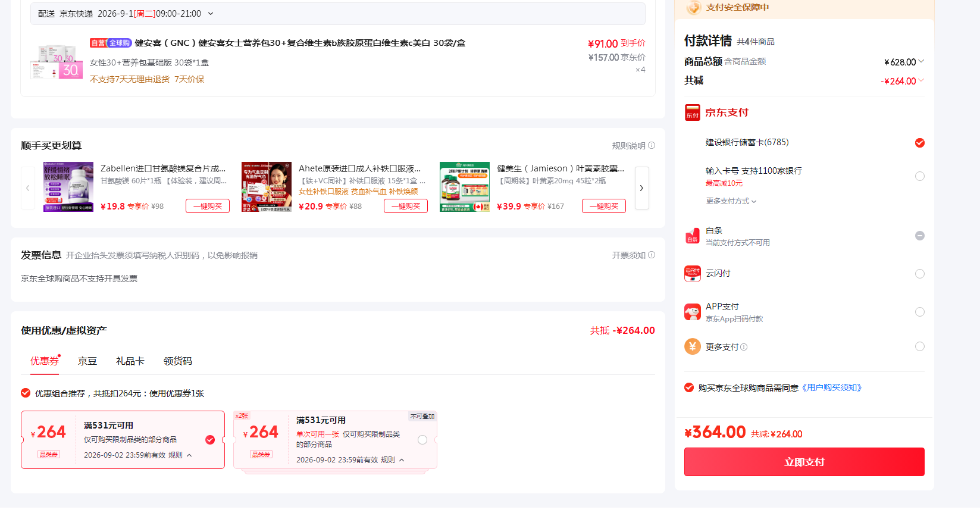Open info icon beside 开票须知
Image resolution: width=980 pixels, height=513 pixels.
point(652,255)
